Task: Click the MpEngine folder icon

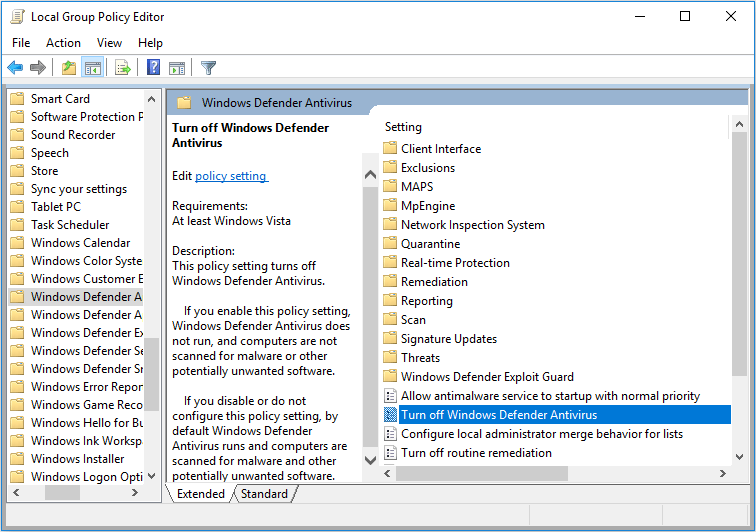Action: pyautogui.click(x=390, y=205)
